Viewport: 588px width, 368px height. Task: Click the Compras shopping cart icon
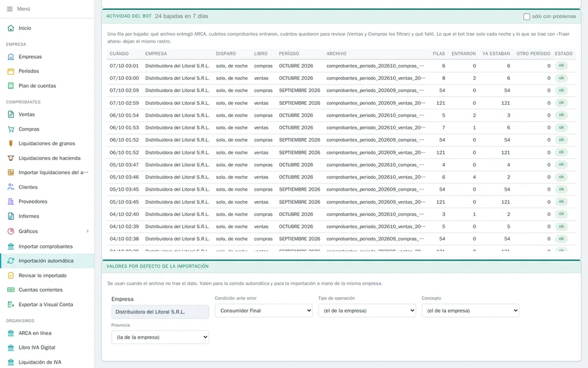click(x=11, y=129)
